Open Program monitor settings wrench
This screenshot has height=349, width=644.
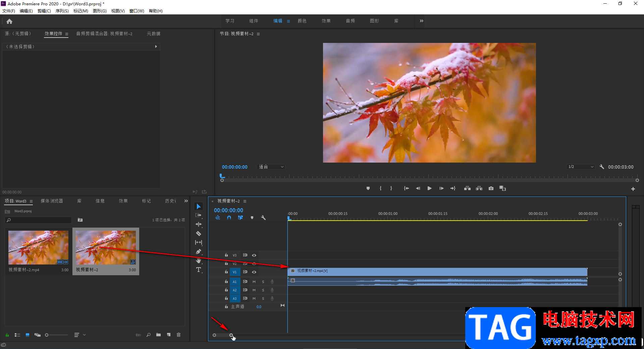[x=602, y=167]
